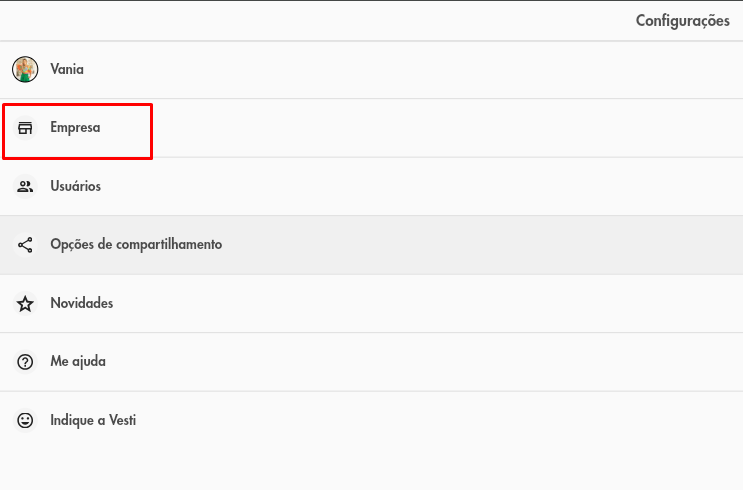Select the Usuários text label
Screen dimensions: 743x490
75,186
